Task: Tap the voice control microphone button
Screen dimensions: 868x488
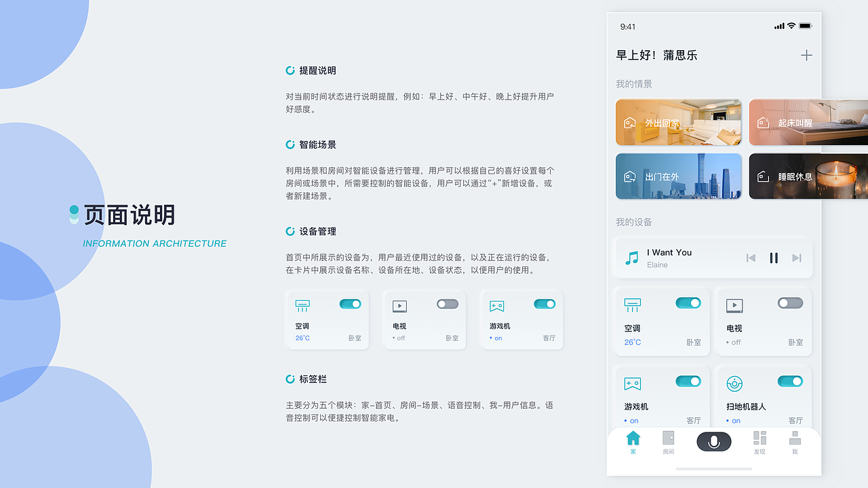Action: pos(713,441)
